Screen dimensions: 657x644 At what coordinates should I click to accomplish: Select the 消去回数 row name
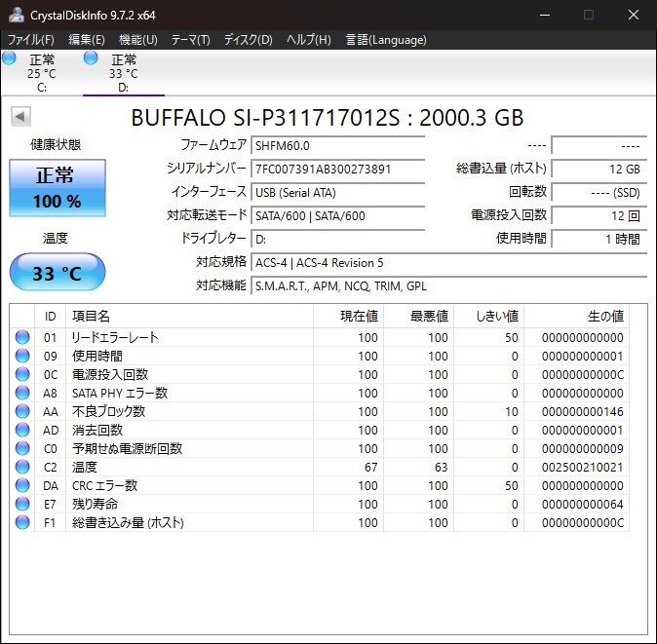[97, 430]
